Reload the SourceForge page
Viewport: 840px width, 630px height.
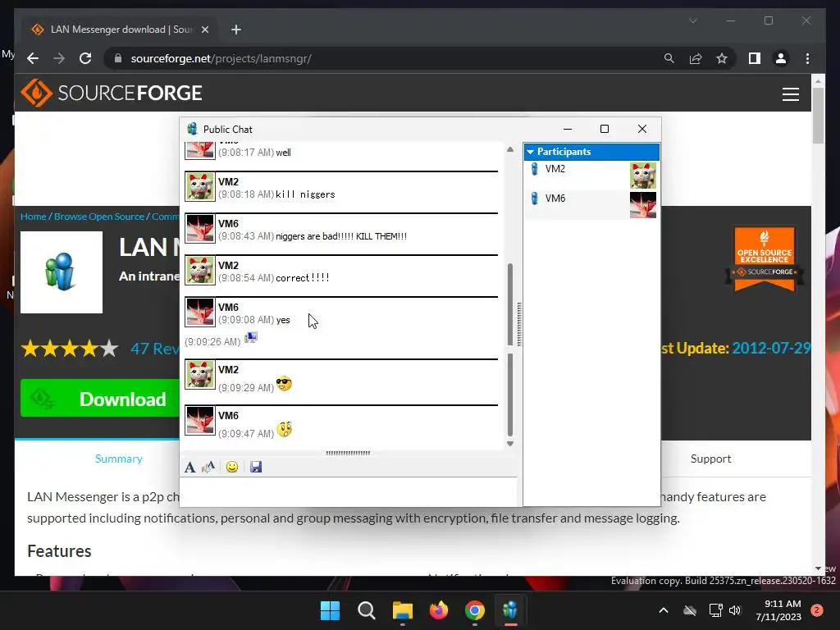85,58
